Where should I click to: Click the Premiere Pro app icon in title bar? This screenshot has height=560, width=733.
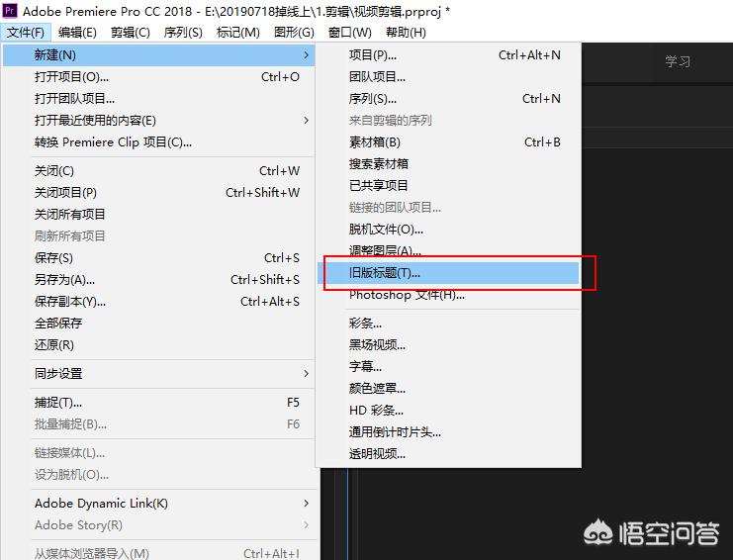(10, 10)
